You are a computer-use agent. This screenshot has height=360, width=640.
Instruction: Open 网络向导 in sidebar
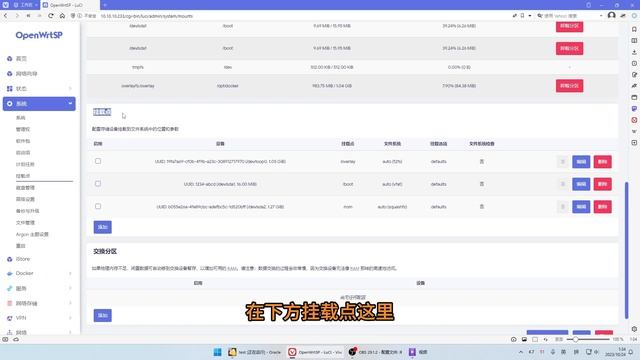pos(26,73)
